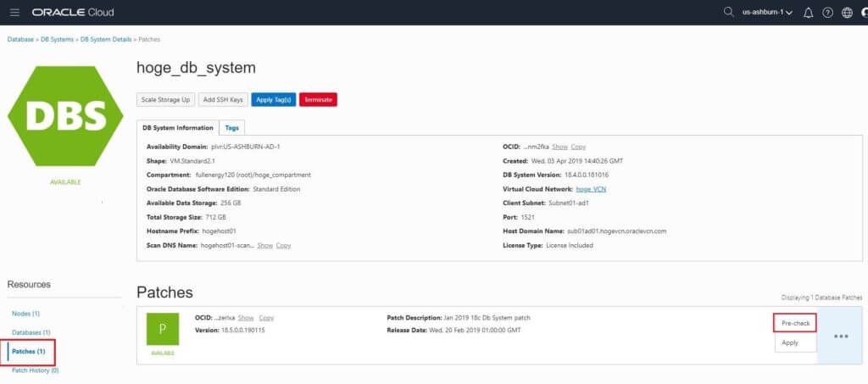Screen dimensions: 868x384
Task: Open the patch three-dot actions menu
Action: [841, 337]
